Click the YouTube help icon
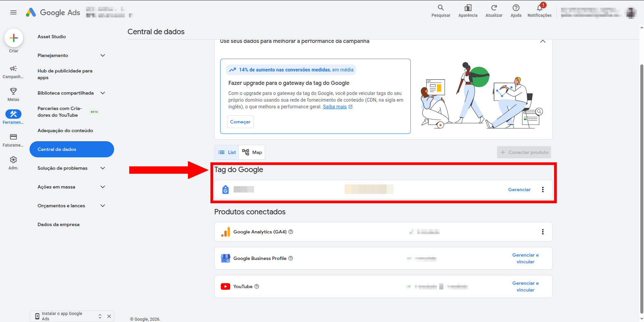Image resolution: width=644 pixels, height=322 pixels. (x=257, y=286)
